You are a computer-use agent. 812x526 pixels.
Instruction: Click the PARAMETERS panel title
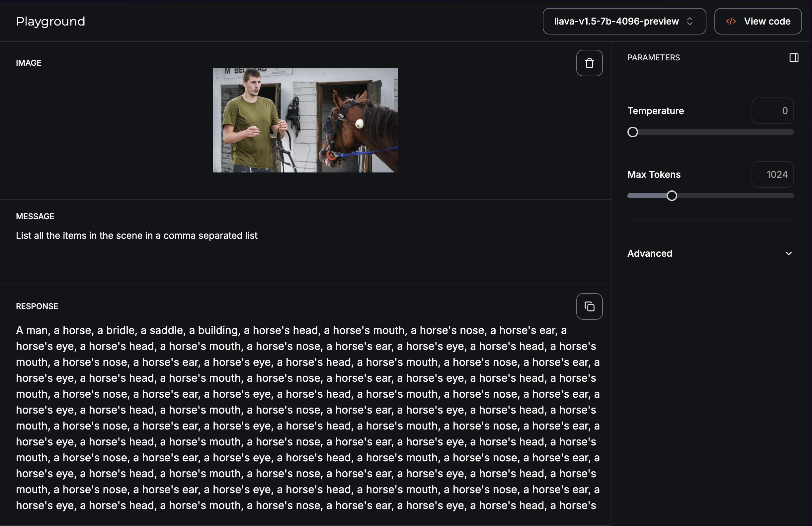pyautogui.click(x=653, y=58)
